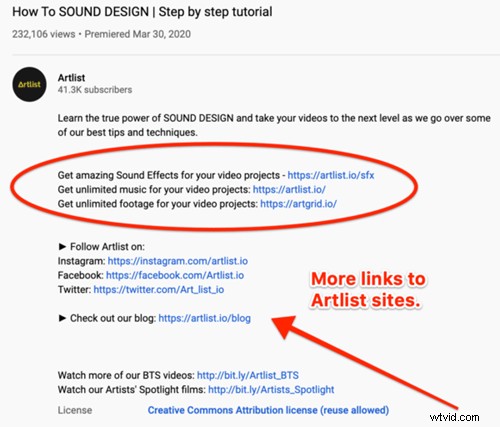Viewport: 500px width, 427px height.
Task: Click the Creative Commons Attribution license link
Action: 268,410
